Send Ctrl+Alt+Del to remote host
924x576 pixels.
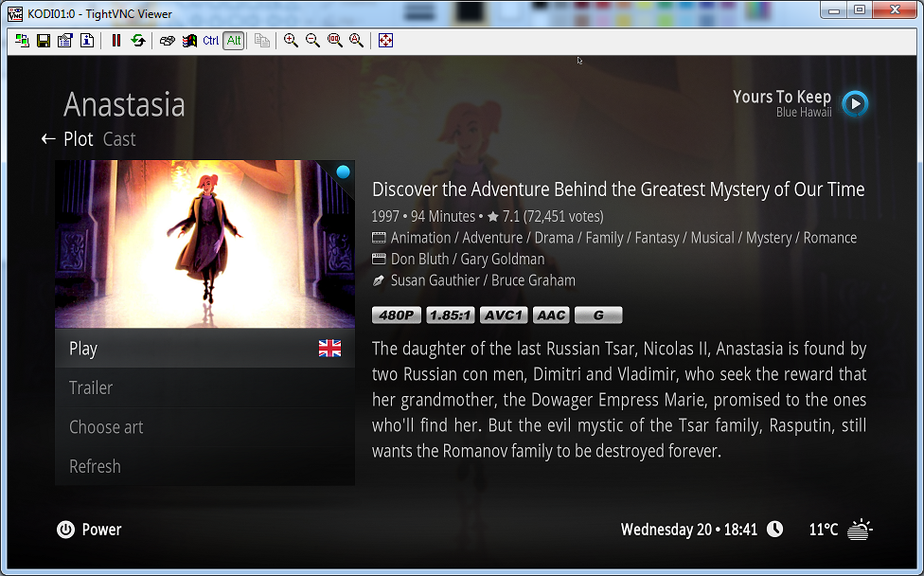(168, 41)
